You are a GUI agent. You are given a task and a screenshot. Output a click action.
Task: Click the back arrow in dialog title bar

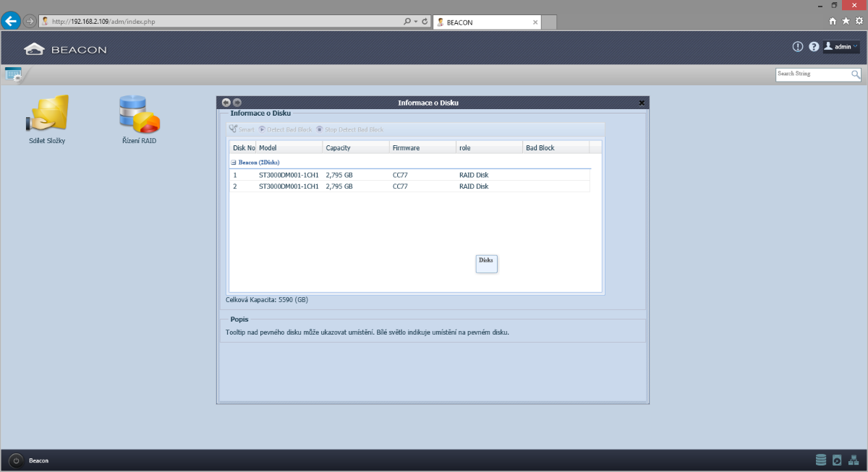(x=226, y=103)
